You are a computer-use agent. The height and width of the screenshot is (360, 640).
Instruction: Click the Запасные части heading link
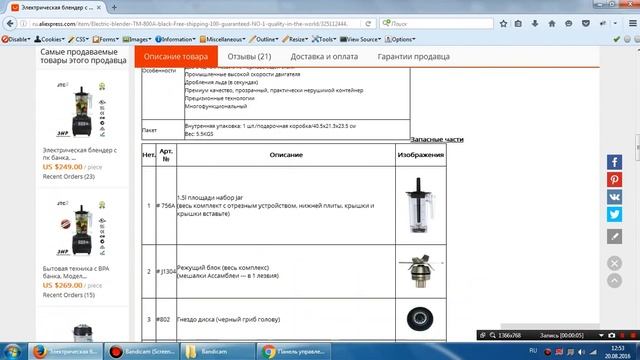437,139
